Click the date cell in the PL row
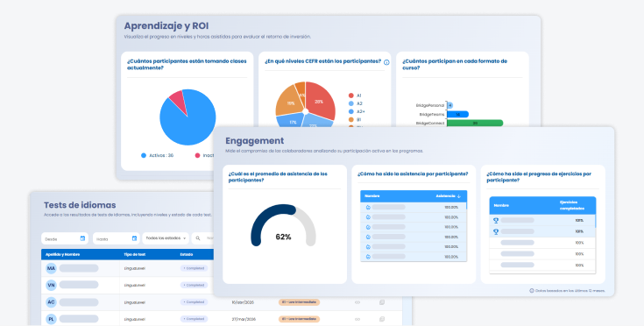The width and height of the screenshot is (644, 326). [x=244, y=319]
